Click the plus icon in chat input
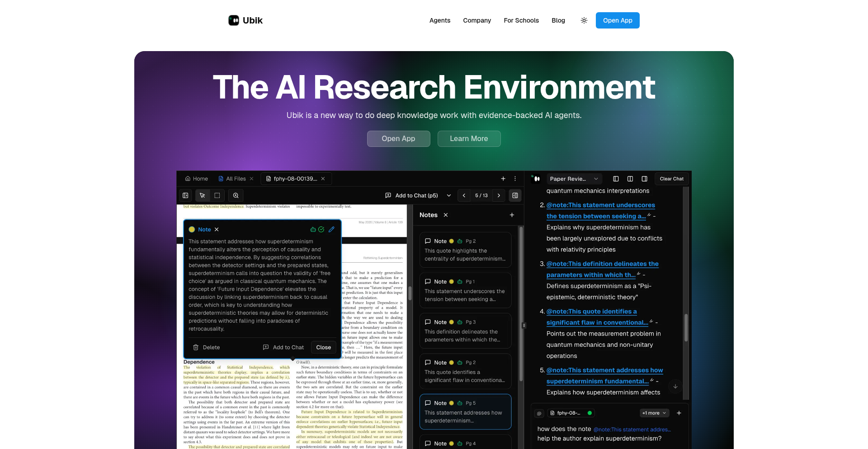The height and width of the screenshot is (449, 868). pos(679,413)
